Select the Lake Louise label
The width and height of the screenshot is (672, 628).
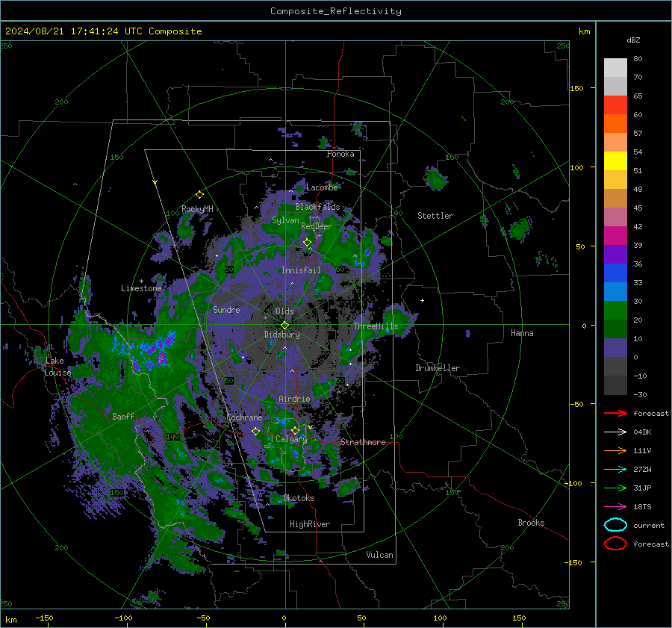click(57, 367)
